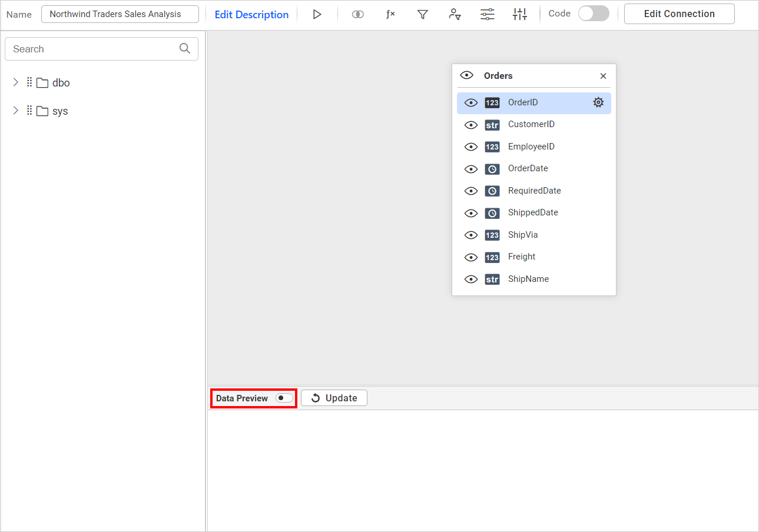Click the Edit Connection button
Image resolution: width=759 pixels, height=532 pixels.
[x=679, y=14]
